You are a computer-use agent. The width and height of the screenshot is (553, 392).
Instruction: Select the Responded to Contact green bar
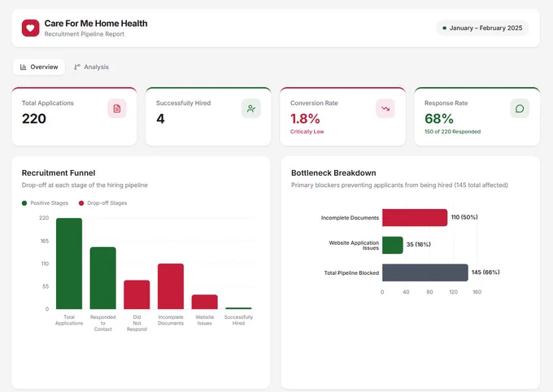103,278
